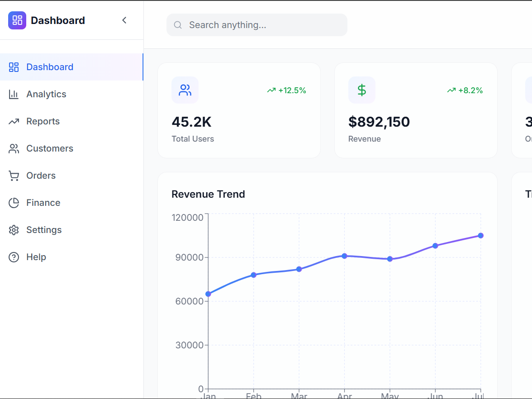Click the +12.5% growth indicator
Image resolution: width=532 pixels, height=399 pixels.
(286, 90)
